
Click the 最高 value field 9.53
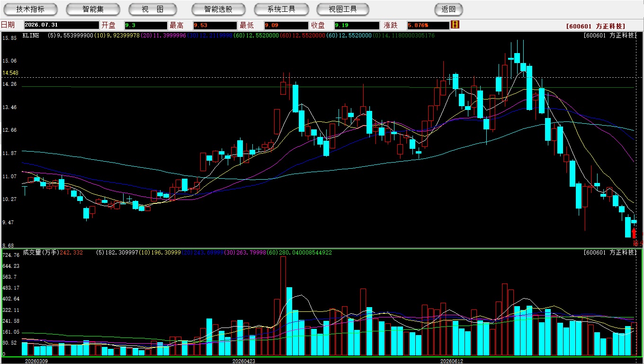215,25
